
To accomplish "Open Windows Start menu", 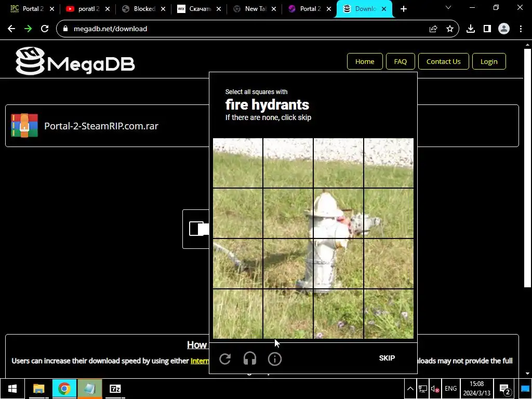I will 12,389.
